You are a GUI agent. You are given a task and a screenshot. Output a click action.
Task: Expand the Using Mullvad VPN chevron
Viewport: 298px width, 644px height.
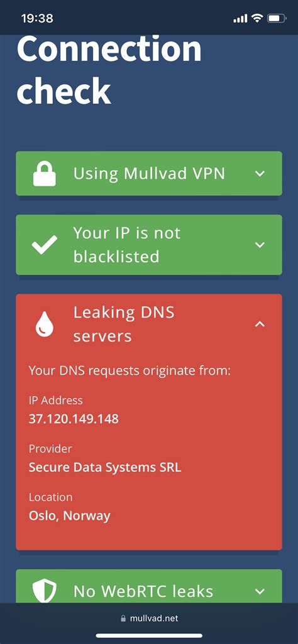(x=260, y=174)
